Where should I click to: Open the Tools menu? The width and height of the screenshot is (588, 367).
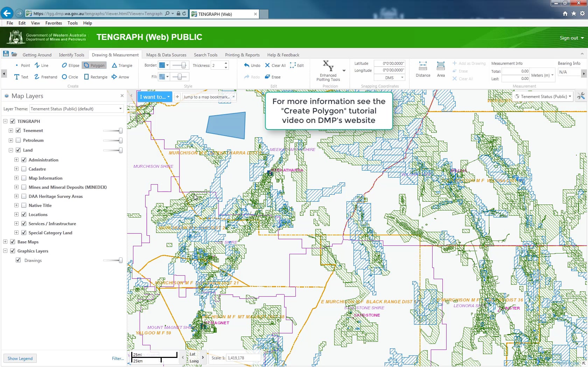click(72, 23)
